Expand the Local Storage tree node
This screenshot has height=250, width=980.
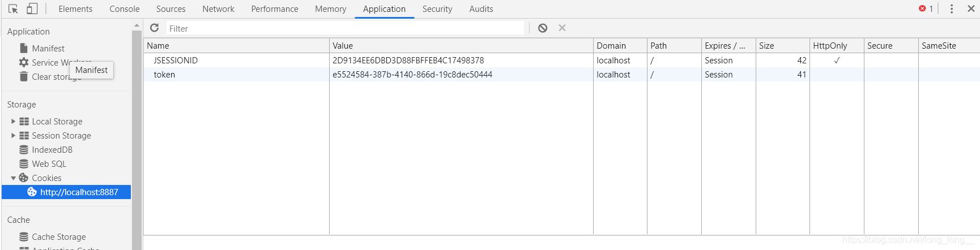(x=13, y=122)
